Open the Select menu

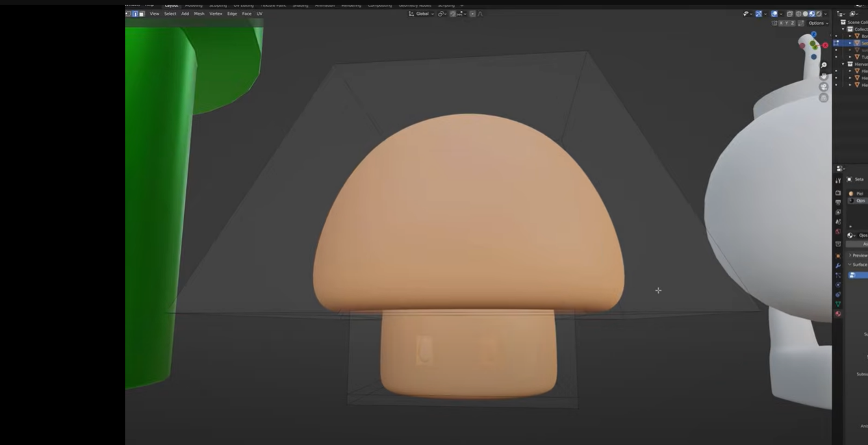point(170,14)
